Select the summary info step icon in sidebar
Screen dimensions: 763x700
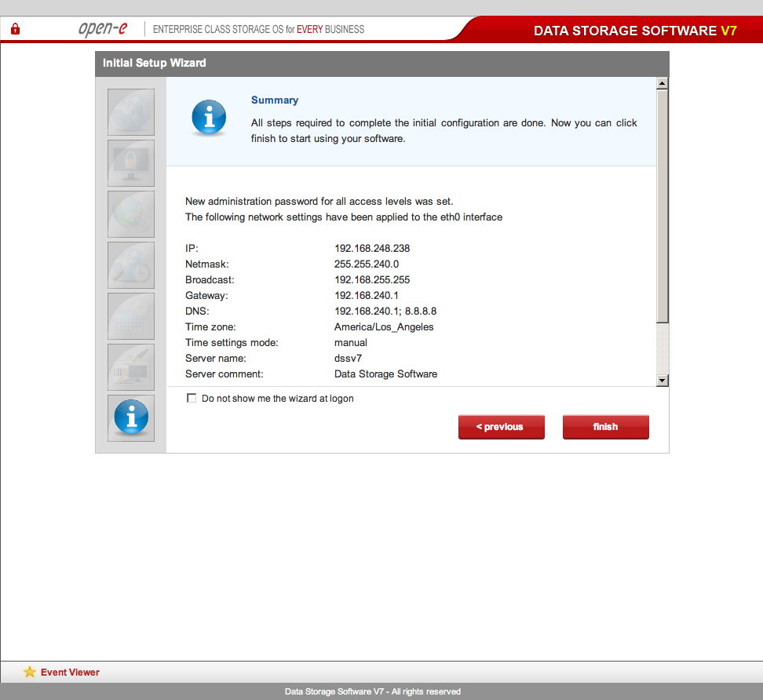point(131,418)
